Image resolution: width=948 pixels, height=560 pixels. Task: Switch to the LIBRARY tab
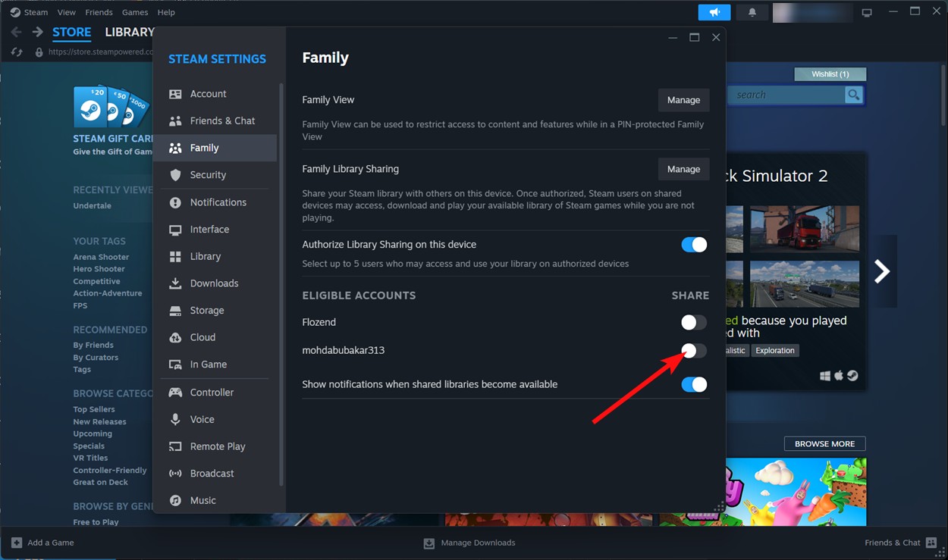[x=129, y=32]
